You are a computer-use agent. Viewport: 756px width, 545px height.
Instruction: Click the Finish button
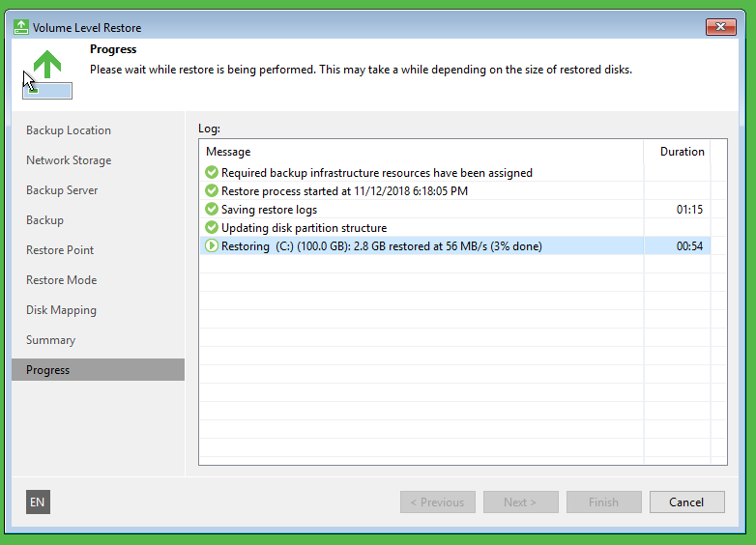click(603, 502)
